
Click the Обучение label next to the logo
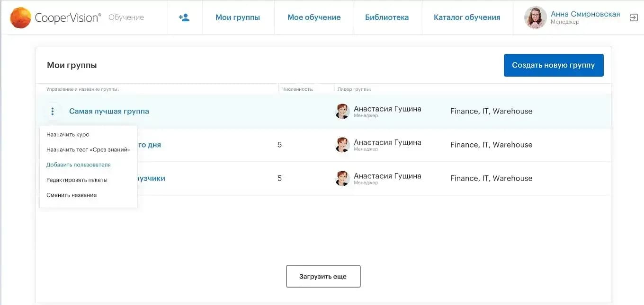[126, 17]
